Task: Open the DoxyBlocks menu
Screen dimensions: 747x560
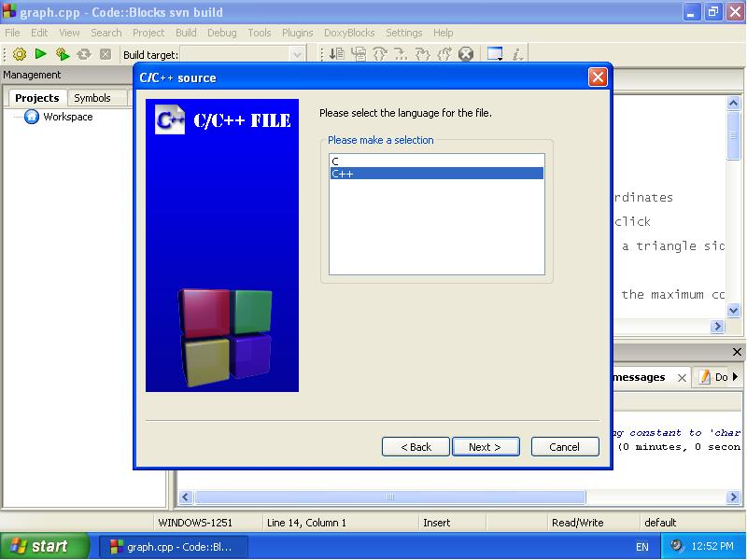Action: pos(349,33)
